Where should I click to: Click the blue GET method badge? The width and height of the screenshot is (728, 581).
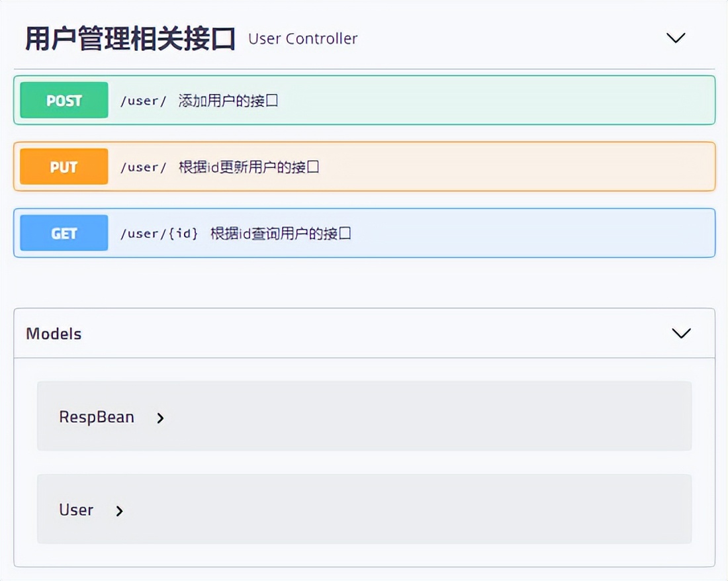[x=63, y=233]
